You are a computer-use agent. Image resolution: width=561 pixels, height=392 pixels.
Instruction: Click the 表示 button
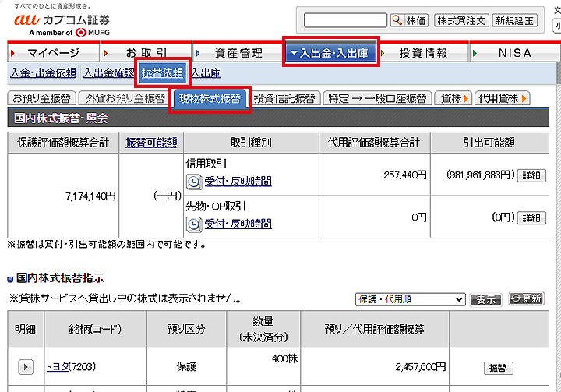485,299
